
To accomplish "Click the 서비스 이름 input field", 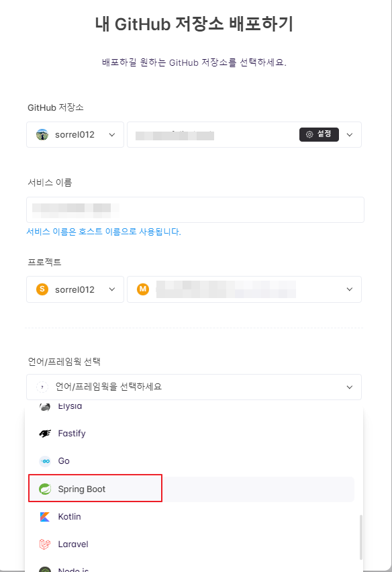I will click(194, 209).
